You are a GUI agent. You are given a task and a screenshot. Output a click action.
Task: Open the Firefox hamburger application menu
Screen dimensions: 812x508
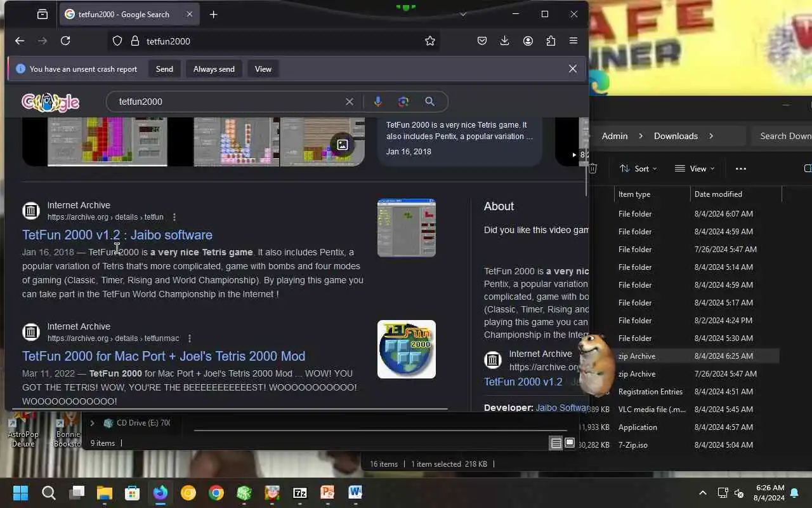point(573,41)
